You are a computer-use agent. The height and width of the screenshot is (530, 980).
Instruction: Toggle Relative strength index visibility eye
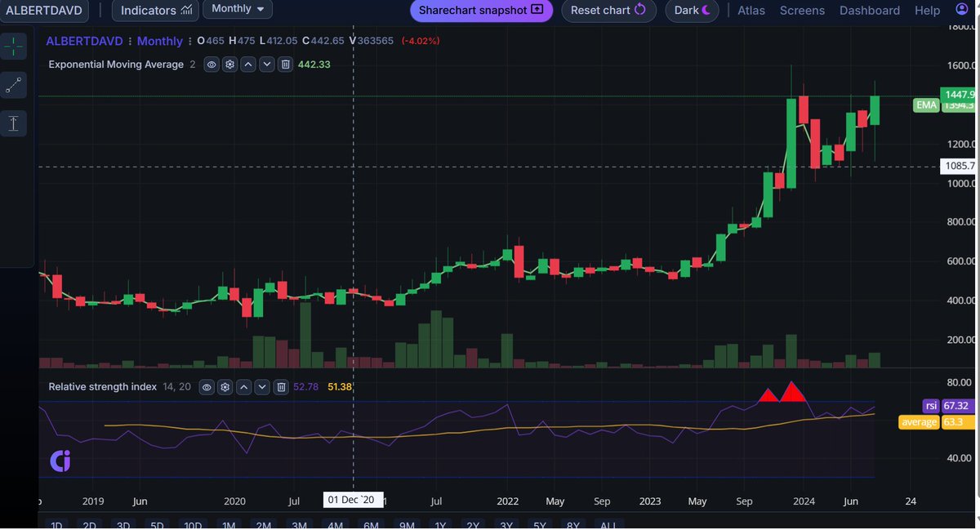[x=207, y=387]
